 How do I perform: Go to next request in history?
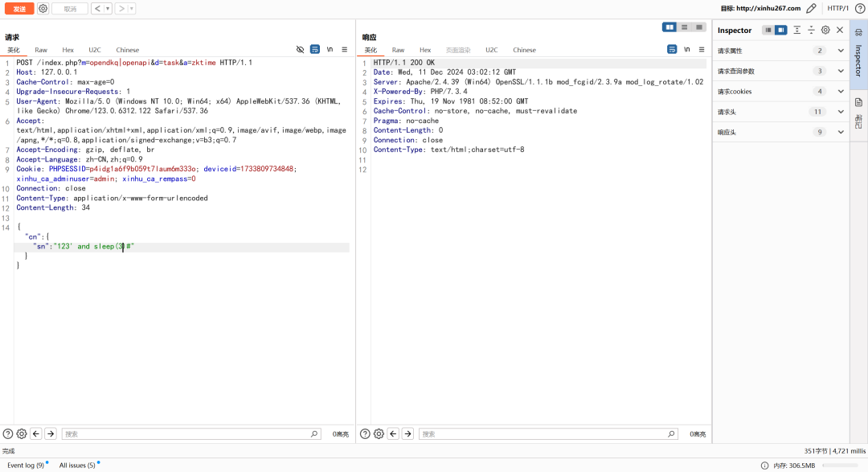pyautogui.click(x=121, y=9)
